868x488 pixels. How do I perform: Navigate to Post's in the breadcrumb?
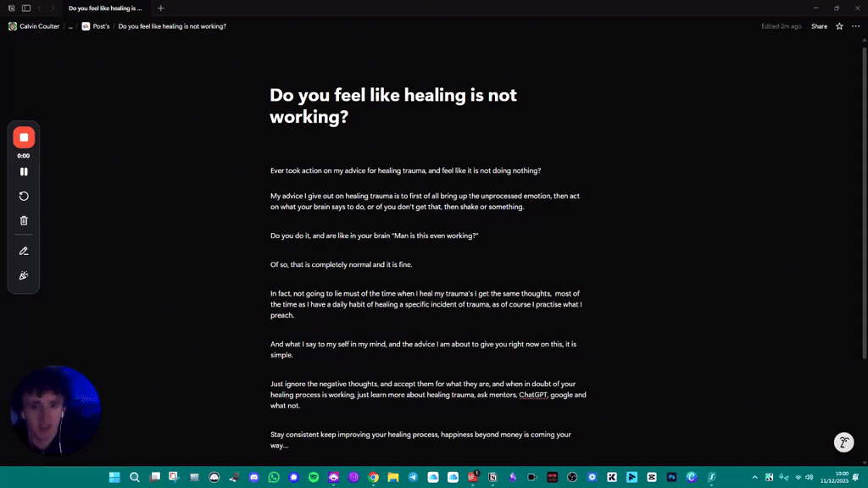click(99, 26)
